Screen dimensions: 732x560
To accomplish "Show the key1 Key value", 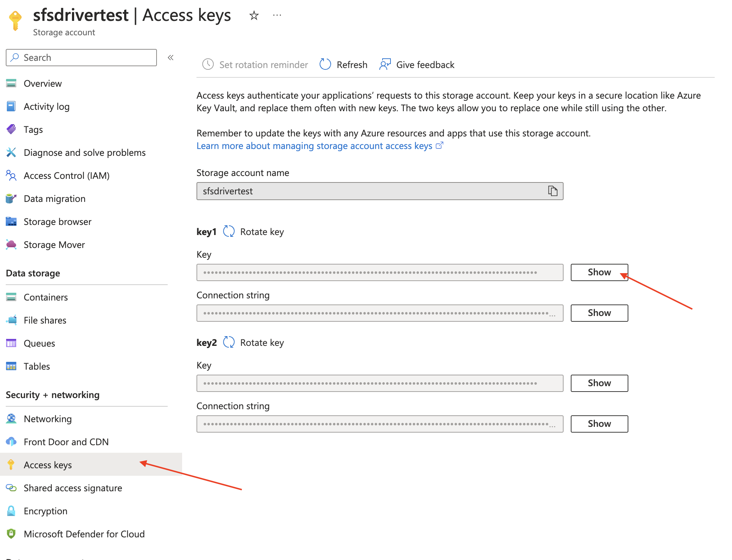I will tap(599, 272).
